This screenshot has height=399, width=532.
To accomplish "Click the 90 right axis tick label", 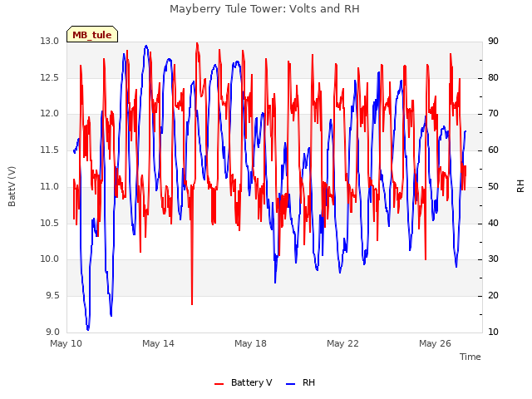I will click(493, 42).
